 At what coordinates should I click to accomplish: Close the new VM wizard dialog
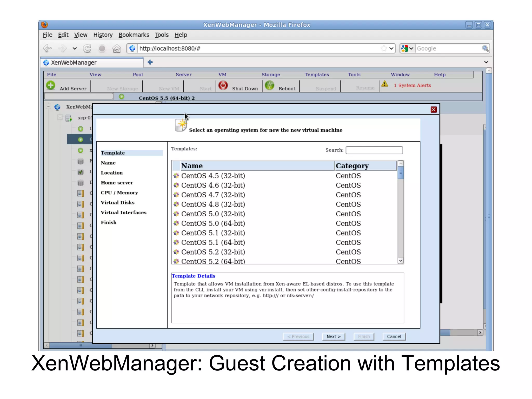[x=434, y=110]
